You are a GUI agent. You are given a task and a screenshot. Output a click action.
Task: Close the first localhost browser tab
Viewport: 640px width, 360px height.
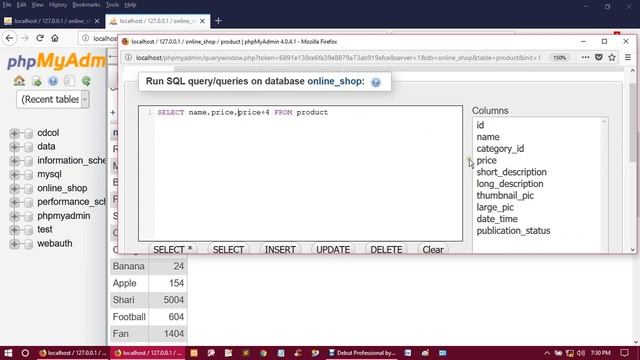(97, 21)
